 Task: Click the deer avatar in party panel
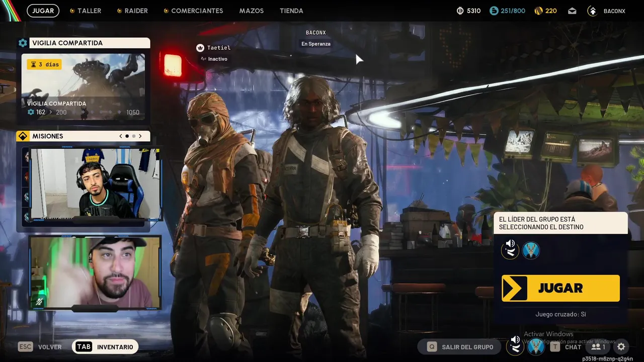click(x=531, y=250)
